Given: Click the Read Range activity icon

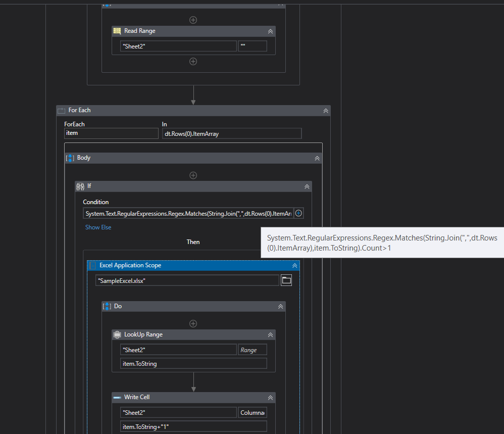Looking at the screenshot, I should pyautogui.click(x=117, y=31).
